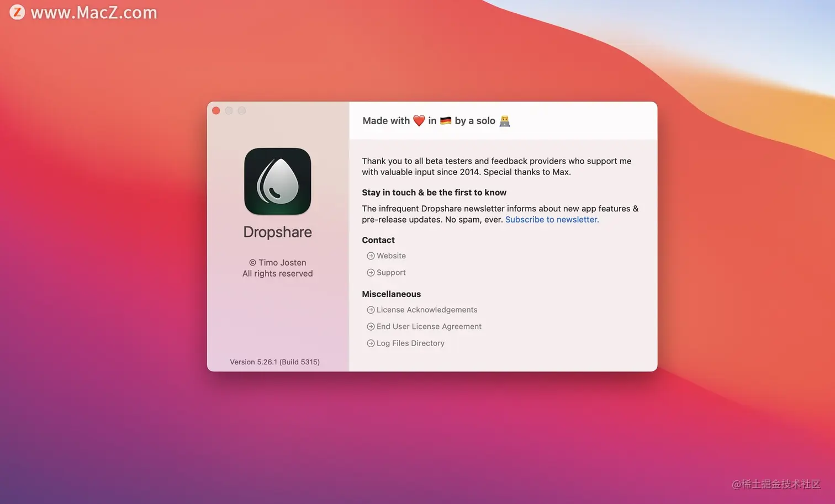
Task: Click the German flag emoji in the header
Action: 446,121
